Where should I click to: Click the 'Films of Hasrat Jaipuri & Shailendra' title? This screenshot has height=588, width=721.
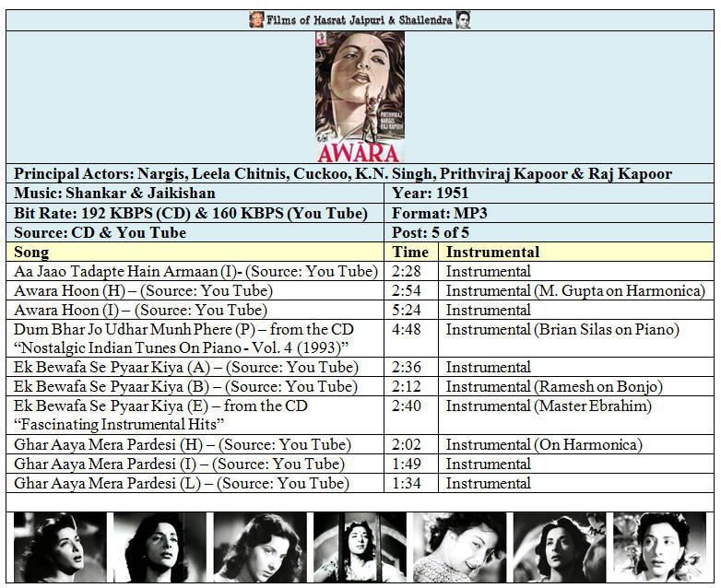[x=360, y=20]
